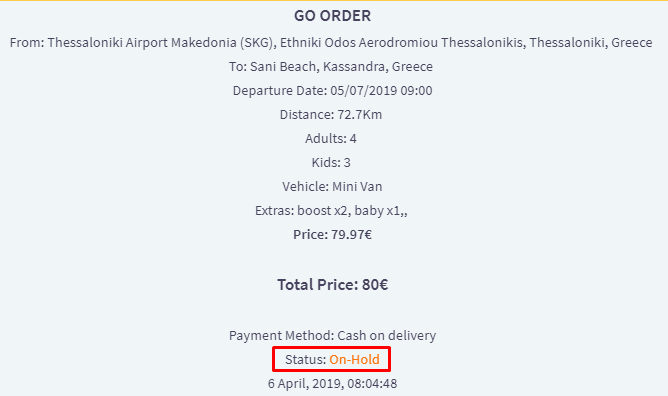Click the Price: 79.97€ line
This screenshot has width=668, height=396.
tap(332, 235)
